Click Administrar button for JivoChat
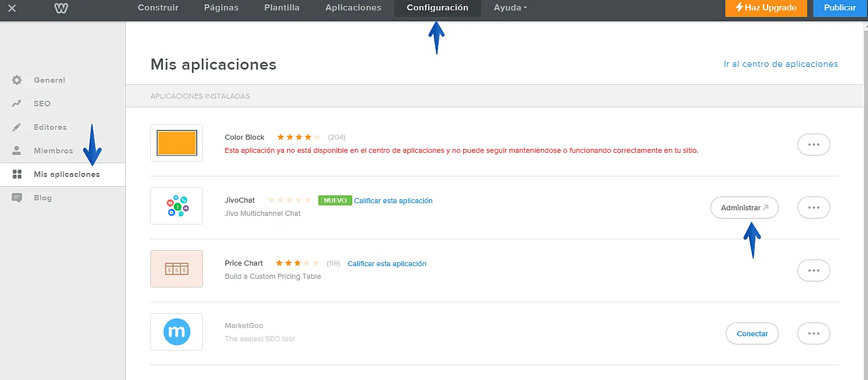Image resolution: width=868 pixels, height=380 pixels. pyautogui.click(x=744, y=208)
